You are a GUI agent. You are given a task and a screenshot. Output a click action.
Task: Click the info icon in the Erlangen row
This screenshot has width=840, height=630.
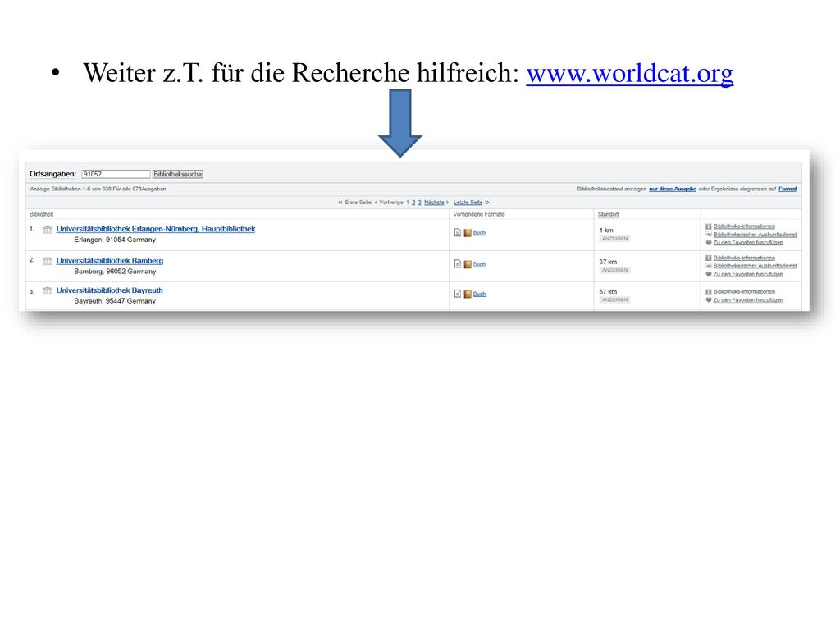[709, 226]
